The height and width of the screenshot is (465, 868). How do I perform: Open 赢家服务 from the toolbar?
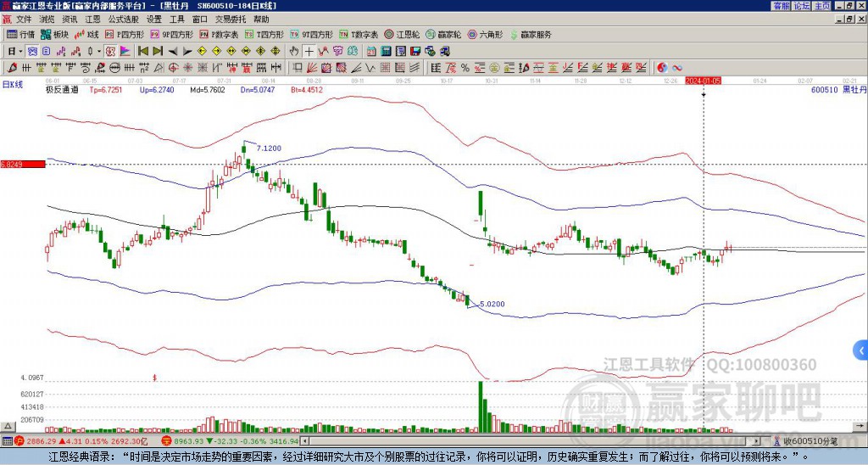pyautogui.click(x=531, y=34)
